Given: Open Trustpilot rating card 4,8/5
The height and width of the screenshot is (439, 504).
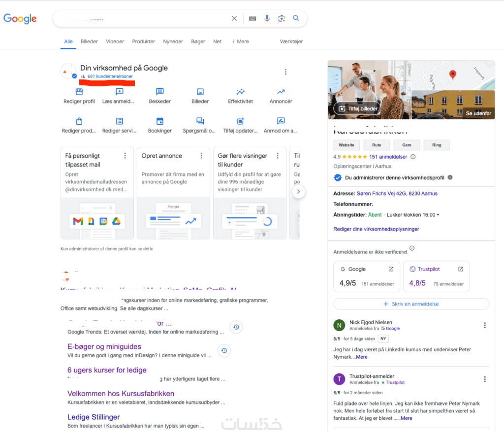Looking at the screenshot, I should pyautogui.click(x=436, y=276).
